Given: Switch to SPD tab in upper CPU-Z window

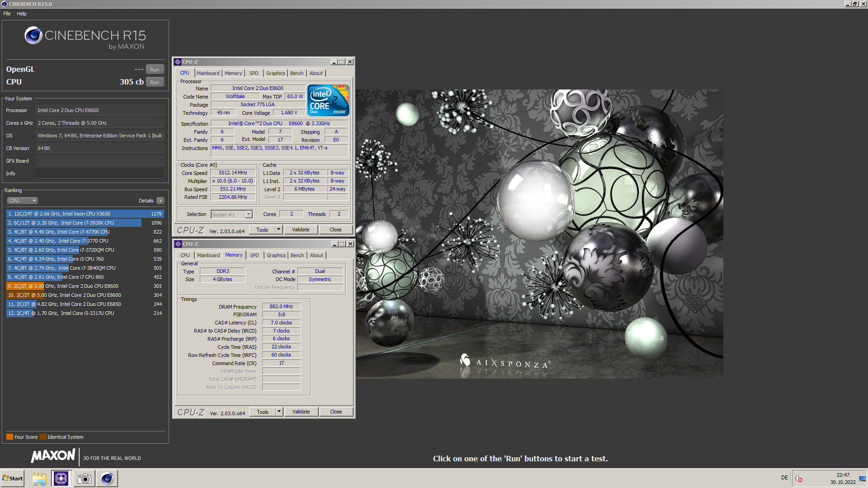Looking at the screenshot, I should (x=254, y=73).
